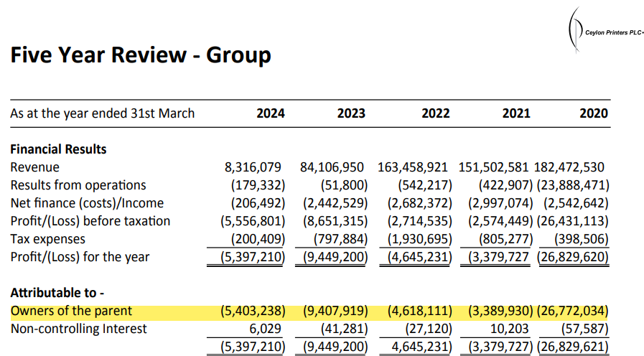
Task: Select net finance value (2,542,642)
Action: (577, 203)
